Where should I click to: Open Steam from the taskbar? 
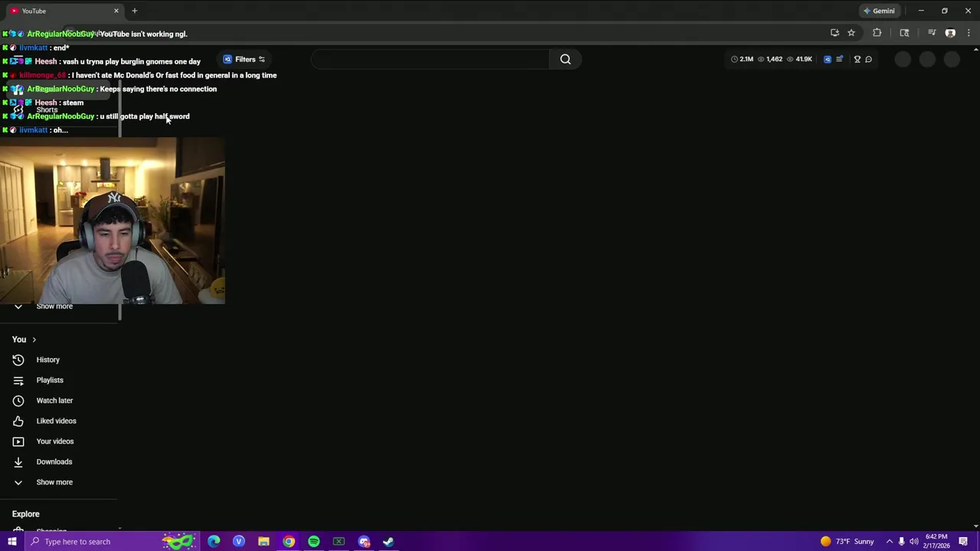pos(388,542)
